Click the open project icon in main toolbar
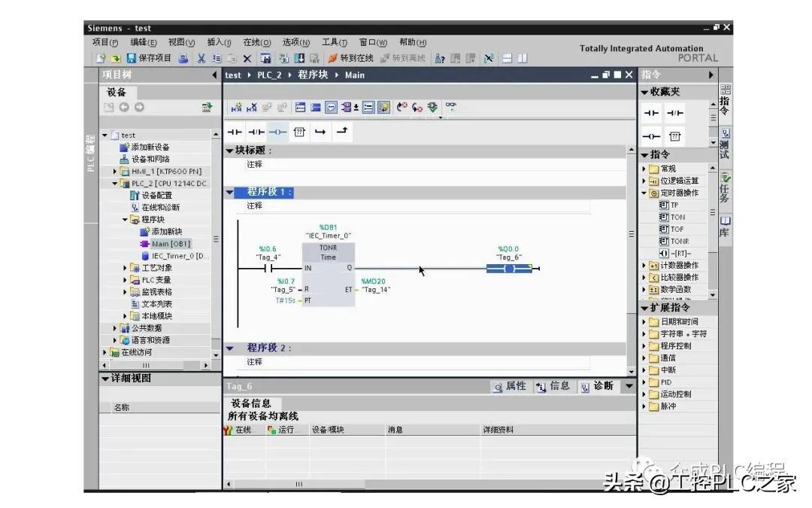The width and height of the screenshot is (812, 508). click(x=116, y=58)
